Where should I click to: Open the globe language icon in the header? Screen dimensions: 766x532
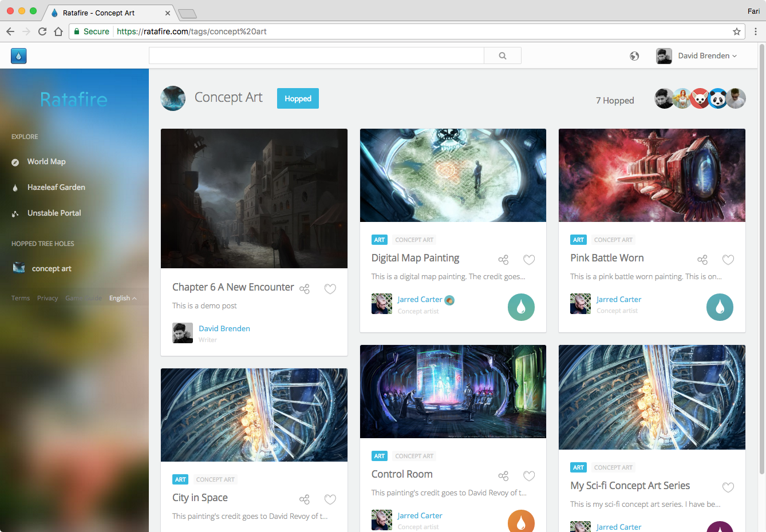634,56
